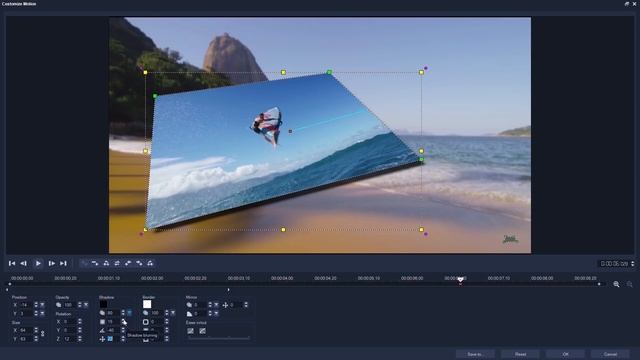Click the Reset button
Viewport: 640px width, 360px height.
pyautogui.click(x=520, y=354)
